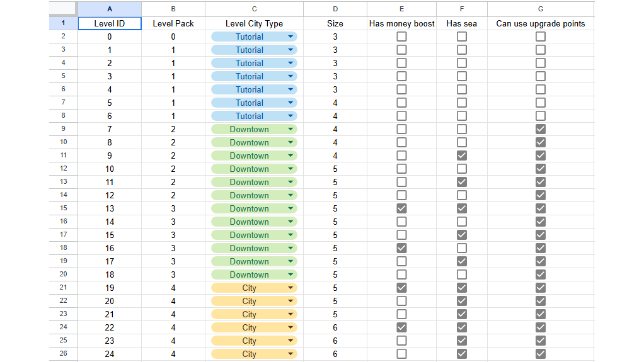Select Level Pack cell in row 15
644x362 pixels.
point(173,208)
